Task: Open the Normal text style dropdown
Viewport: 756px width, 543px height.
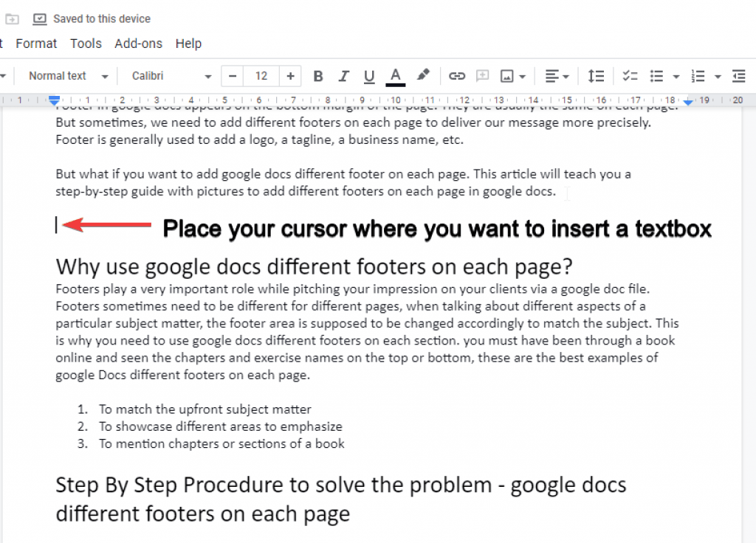Action: click(x=68, y=76)
